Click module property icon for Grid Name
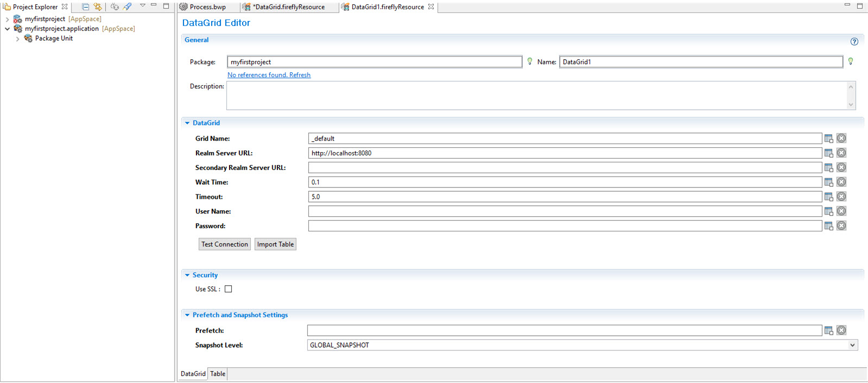This screenshot has height=383, width=868. pyautogui.click(x=828, y=139)
